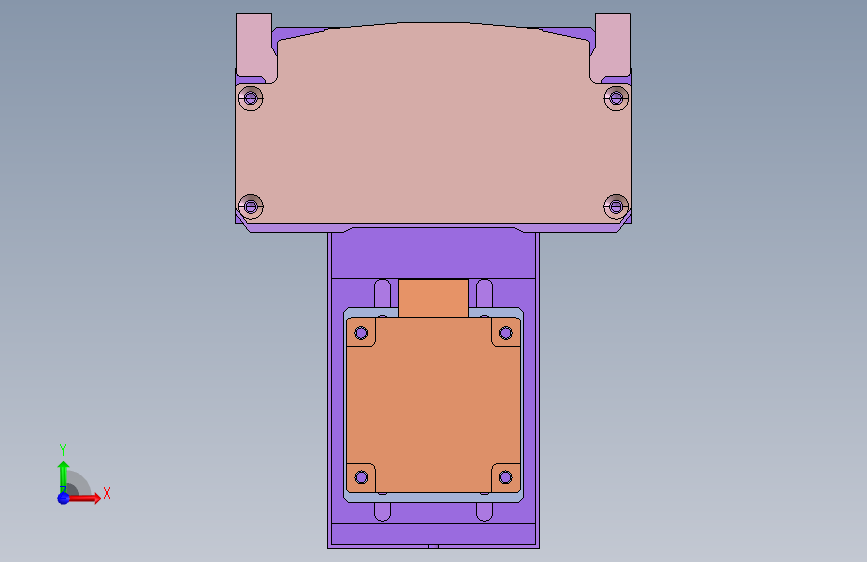The width and height of the screenshot is (867, 562).
Task: Pick the lower-right screw on pink plate
Action: tap(617, 207)
